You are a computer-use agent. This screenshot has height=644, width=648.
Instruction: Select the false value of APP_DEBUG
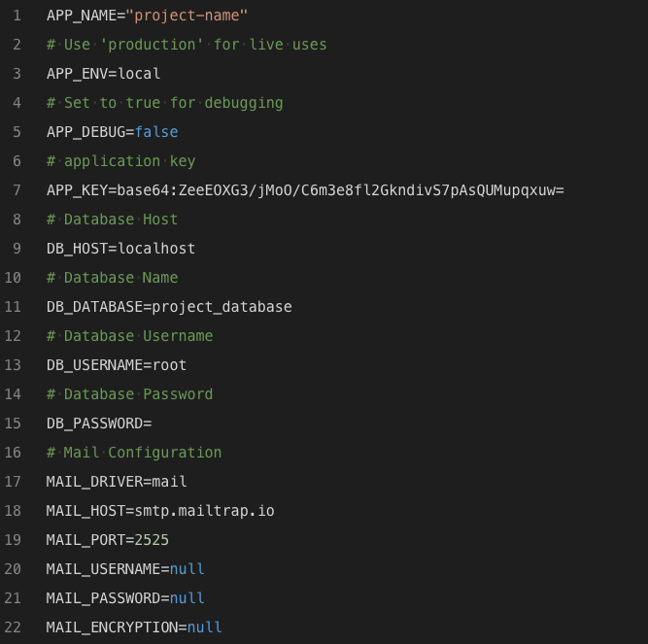(156, 132)
